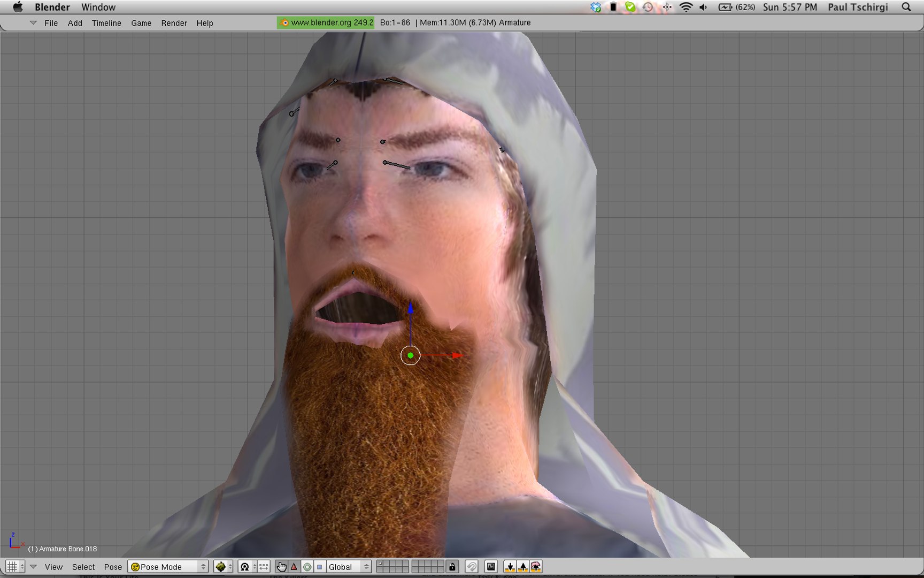The width and height of the screenshot is (924, 578).
Task: Click the www.blender.org 249.2 link
Action: pyautogui.click(x=326, y=22)
